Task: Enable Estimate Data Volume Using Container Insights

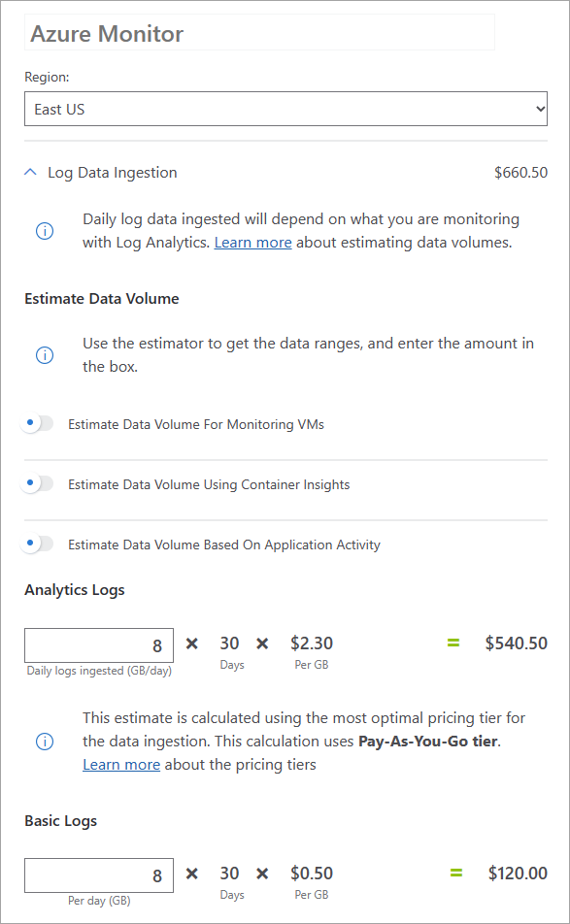Action: pyautogui.click(x=36, y=483)
